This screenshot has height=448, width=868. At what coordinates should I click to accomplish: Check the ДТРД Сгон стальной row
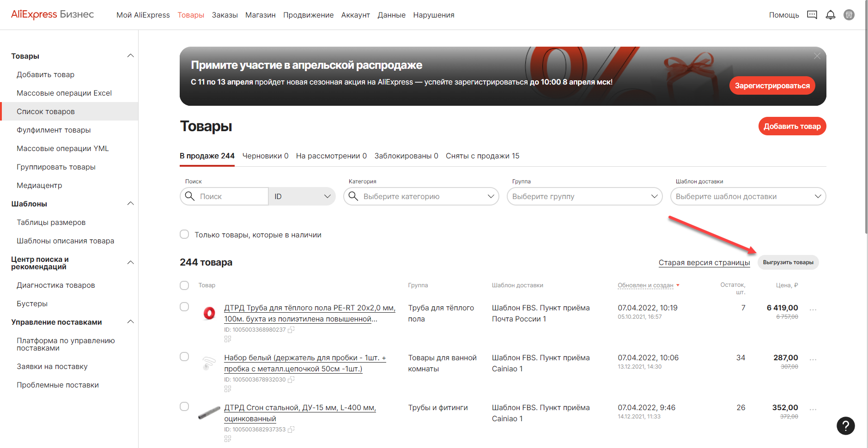[x=184, y=407]
